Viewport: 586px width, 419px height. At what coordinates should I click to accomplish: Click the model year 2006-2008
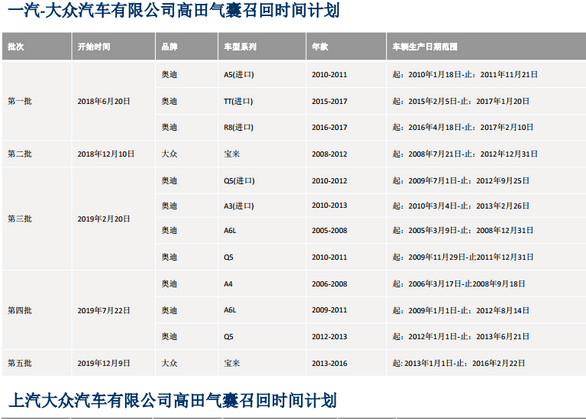[x=329, y=284]
